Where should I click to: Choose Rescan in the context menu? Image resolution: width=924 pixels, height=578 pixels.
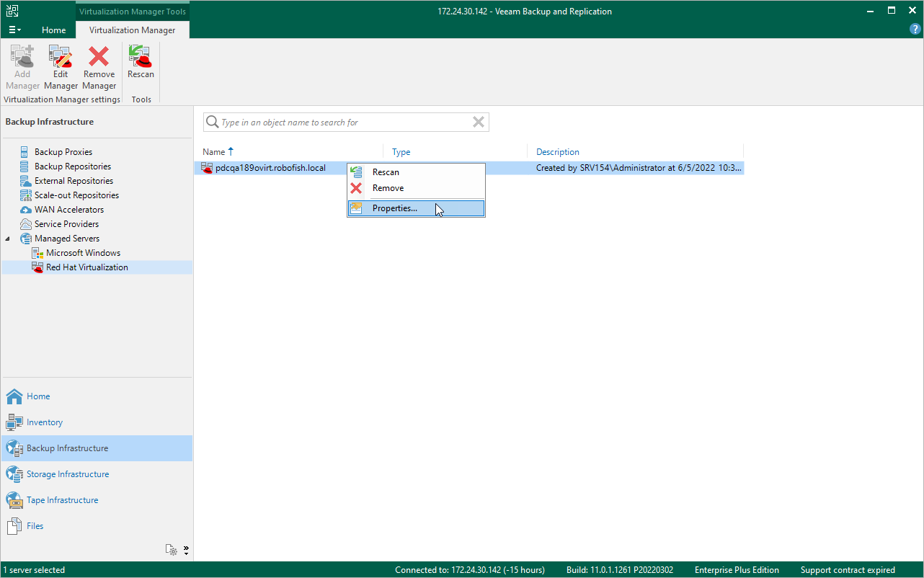point(416,172)
